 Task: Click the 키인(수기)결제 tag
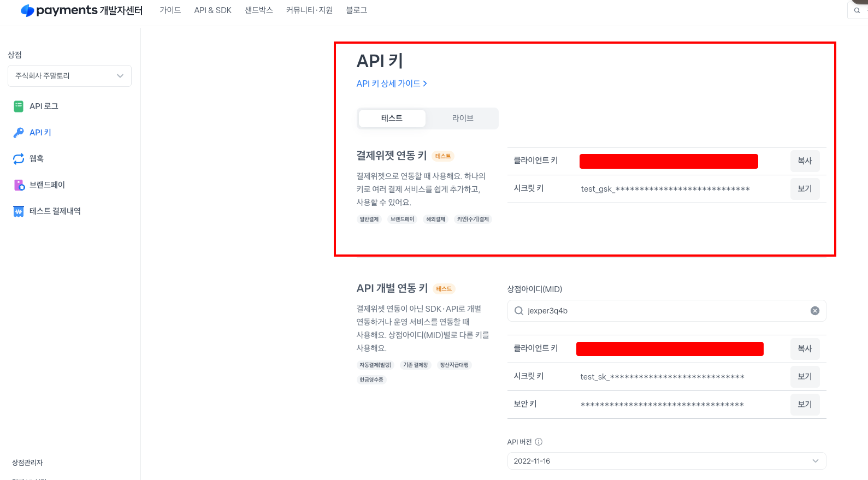[473, 220]
